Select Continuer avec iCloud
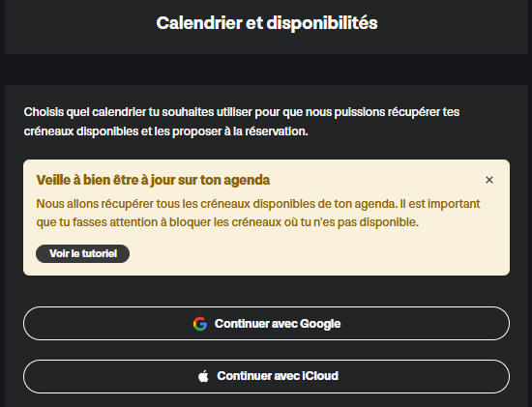This screenshot has width=532, height=407. [x=266, y=376]
